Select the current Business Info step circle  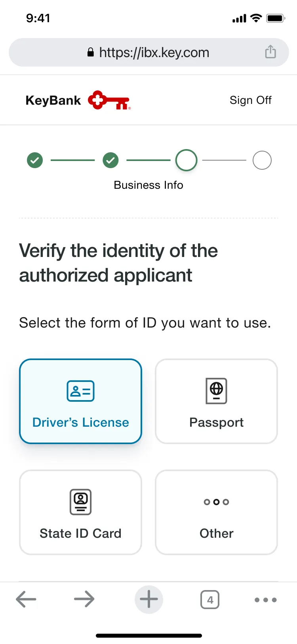click(186, 160)
